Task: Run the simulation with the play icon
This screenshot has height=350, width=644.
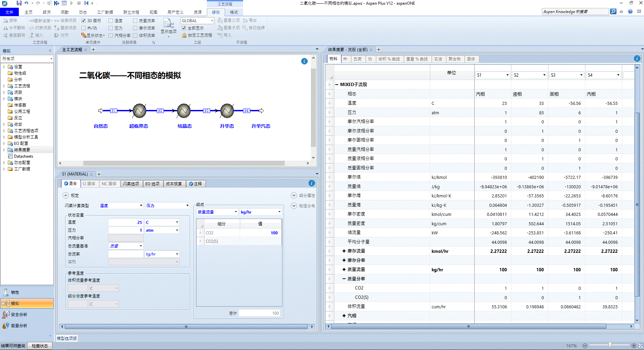Action: point(72,3)
